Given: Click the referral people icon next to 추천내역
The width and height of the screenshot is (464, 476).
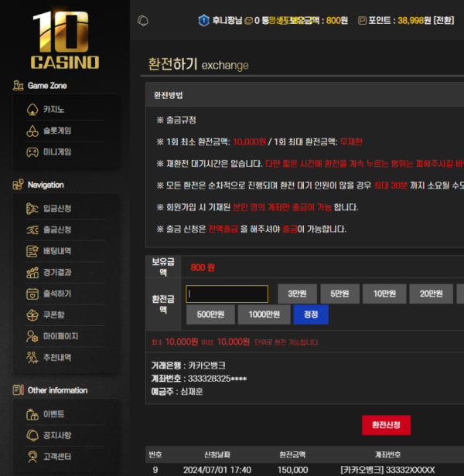Looking at the screenshot, I should [32, 357].
